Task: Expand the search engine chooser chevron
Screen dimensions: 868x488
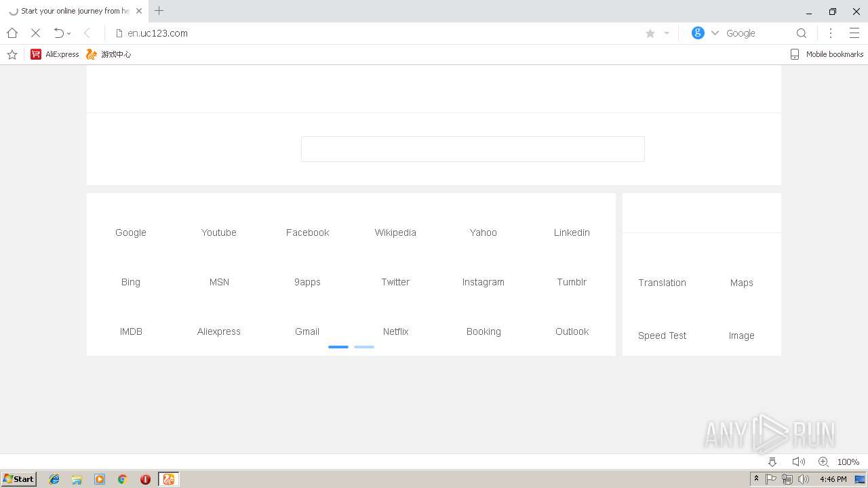Action: pyautogui.click(x=715, y=33)
